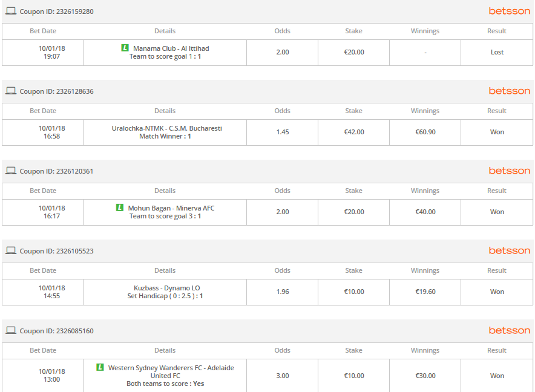Click green live icon next to Western Sydney Wanderers

click(x=100, y=367)
